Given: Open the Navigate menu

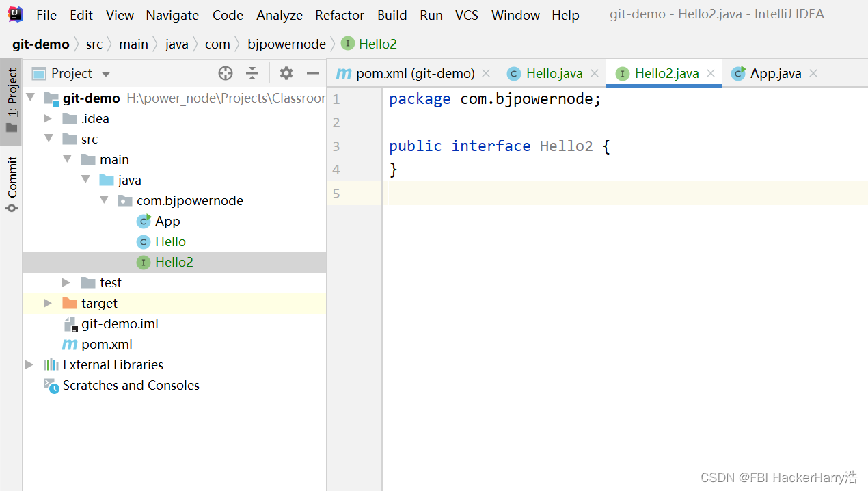Looking at the screenshot, I should [x=172, y=15].
